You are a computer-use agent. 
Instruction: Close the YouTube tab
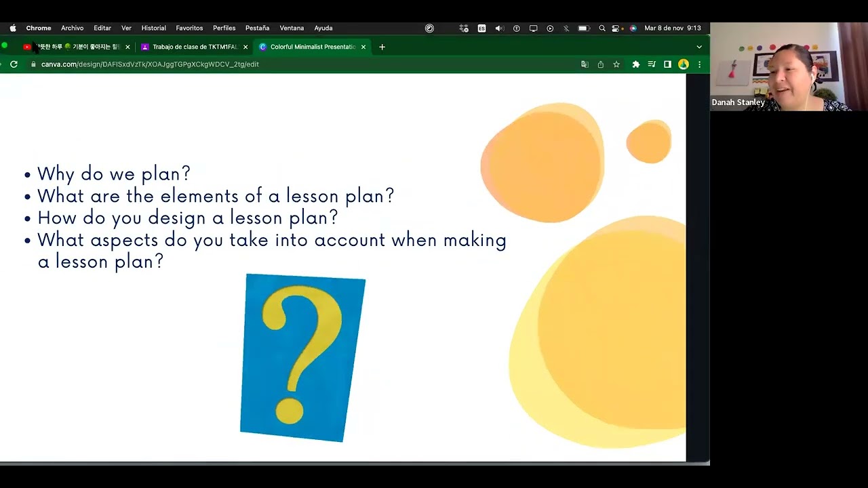pos(127,47)
